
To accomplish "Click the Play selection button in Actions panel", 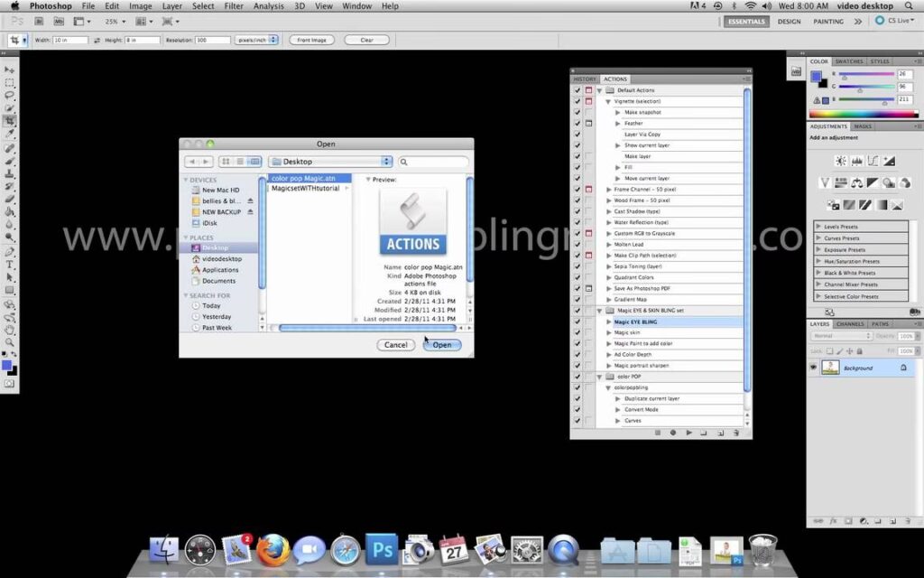I will coord(688,433).
